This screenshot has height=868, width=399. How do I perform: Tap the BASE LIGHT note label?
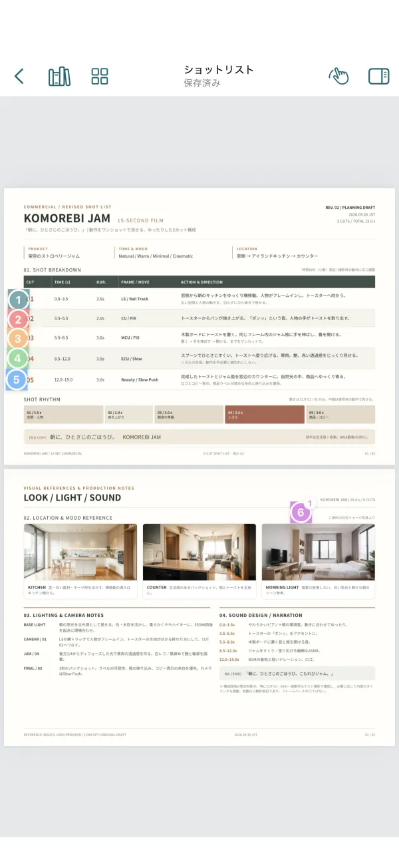35,625
